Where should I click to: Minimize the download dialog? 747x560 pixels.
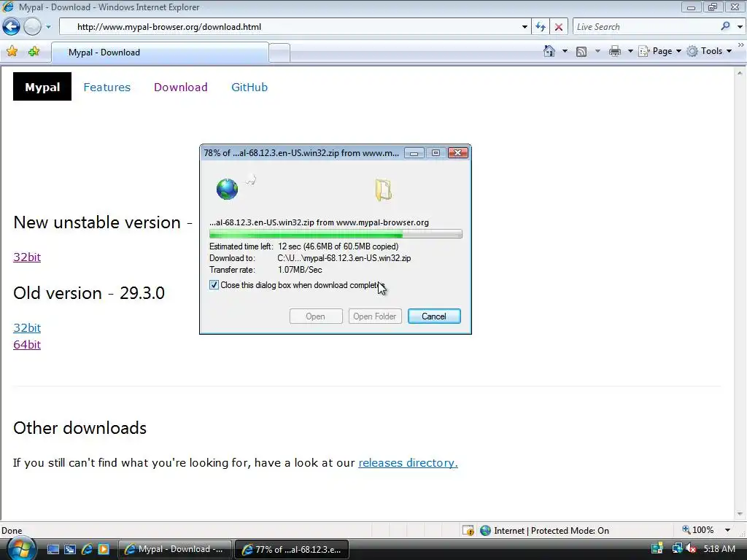point(414,153)
